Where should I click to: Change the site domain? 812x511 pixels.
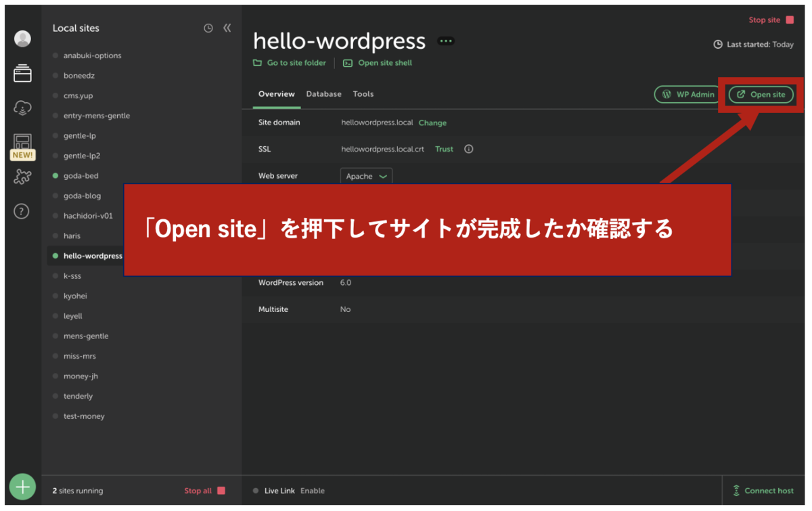[x=432, y=123]
